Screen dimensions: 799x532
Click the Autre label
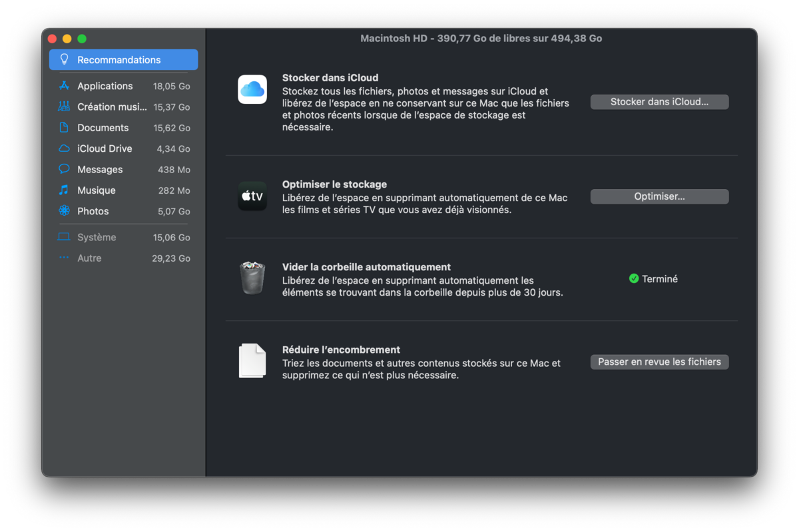click(89, 258)
